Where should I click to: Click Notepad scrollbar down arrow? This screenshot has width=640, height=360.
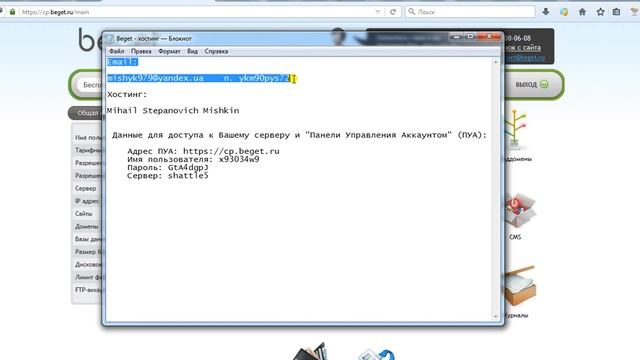496,316
